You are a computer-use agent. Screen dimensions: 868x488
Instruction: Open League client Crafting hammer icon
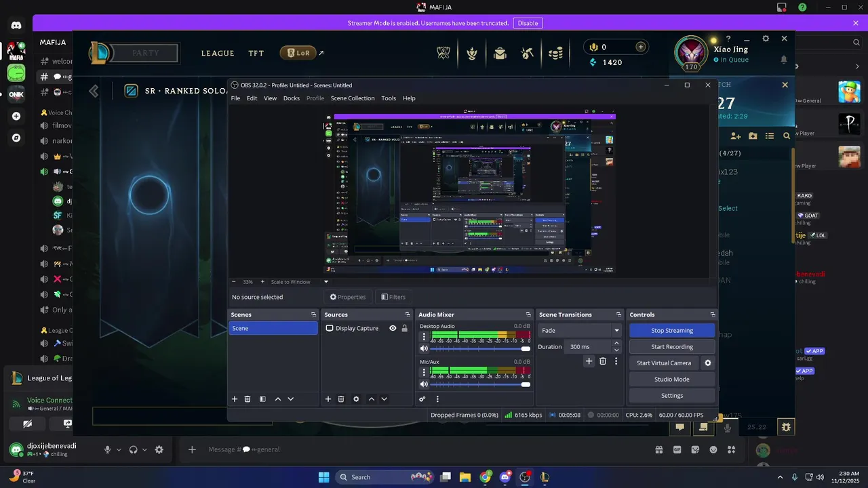tap(528, 53)
